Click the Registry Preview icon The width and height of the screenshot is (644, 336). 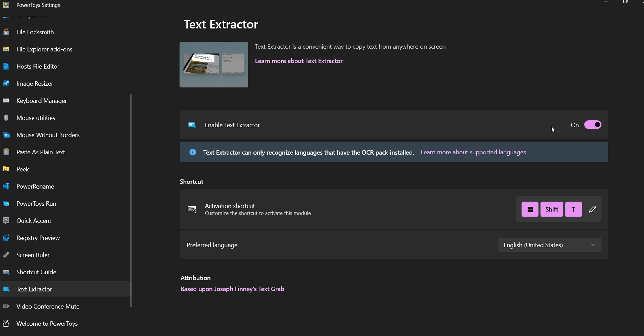coord(6,238)
